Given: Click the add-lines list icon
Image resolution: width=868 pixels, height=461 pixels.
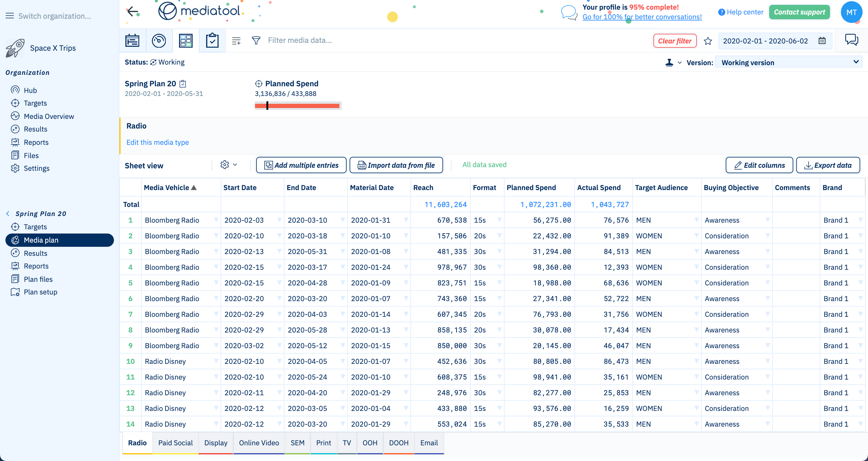Looking at the screenshot, I should [x=236, y=41].
